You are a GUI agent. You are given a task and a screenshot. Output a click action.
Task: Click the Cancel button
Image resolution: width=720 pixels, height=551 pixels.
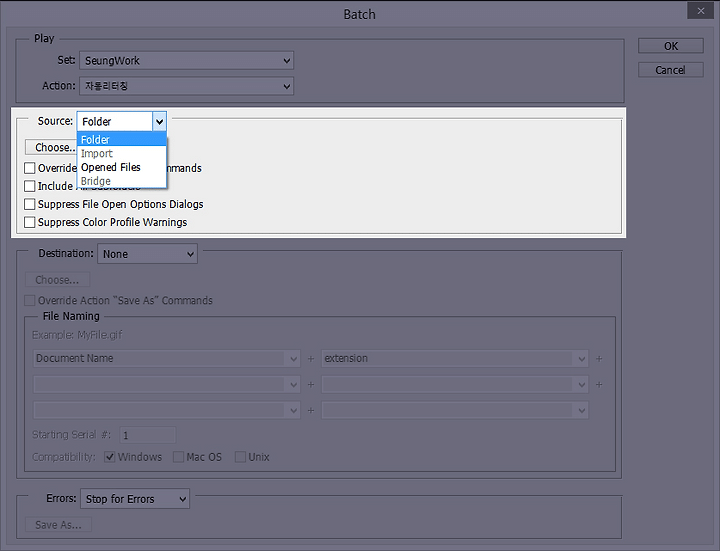click(x=671, y=70)
